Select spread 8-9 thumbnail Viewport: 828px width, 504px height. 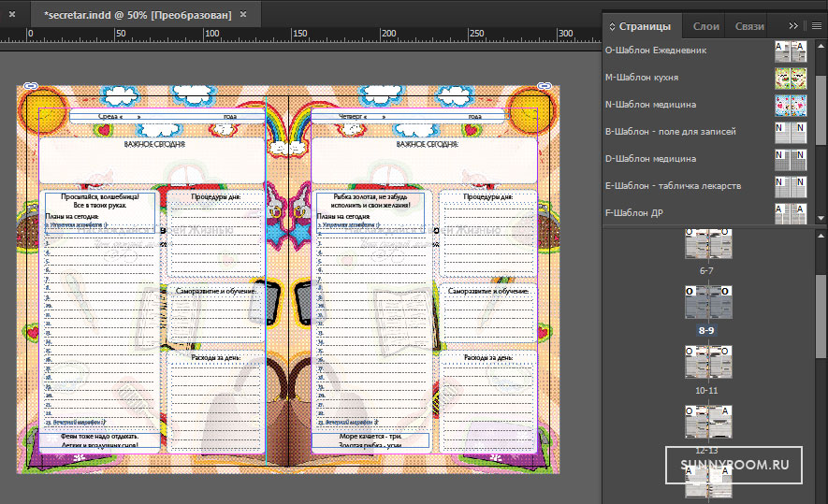[708, 302]
